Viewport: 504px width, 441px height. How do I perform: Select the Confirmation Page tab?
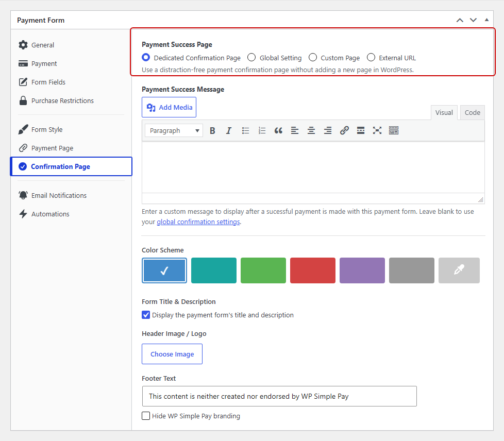71,166
